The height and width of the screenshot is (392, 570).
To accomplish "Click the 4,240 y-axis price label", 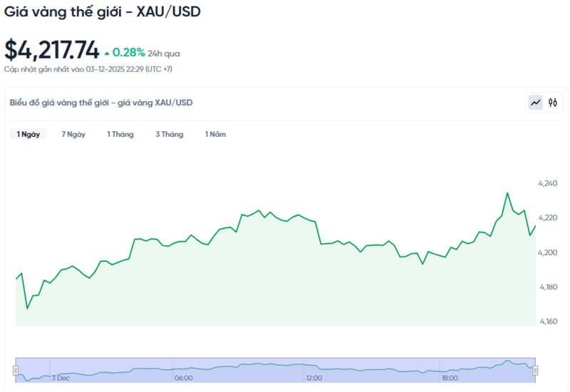I will (547, 183).
